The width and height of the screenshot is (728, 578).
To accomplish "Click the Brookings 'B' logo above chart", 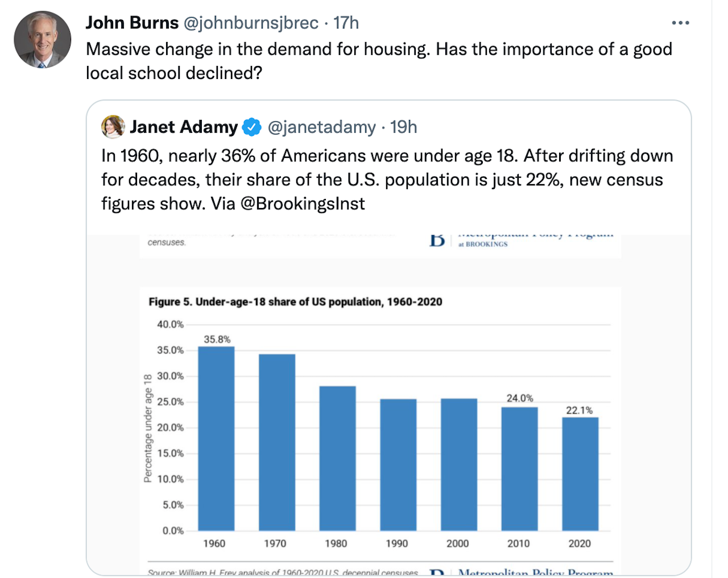I will [x=437, y=241].
